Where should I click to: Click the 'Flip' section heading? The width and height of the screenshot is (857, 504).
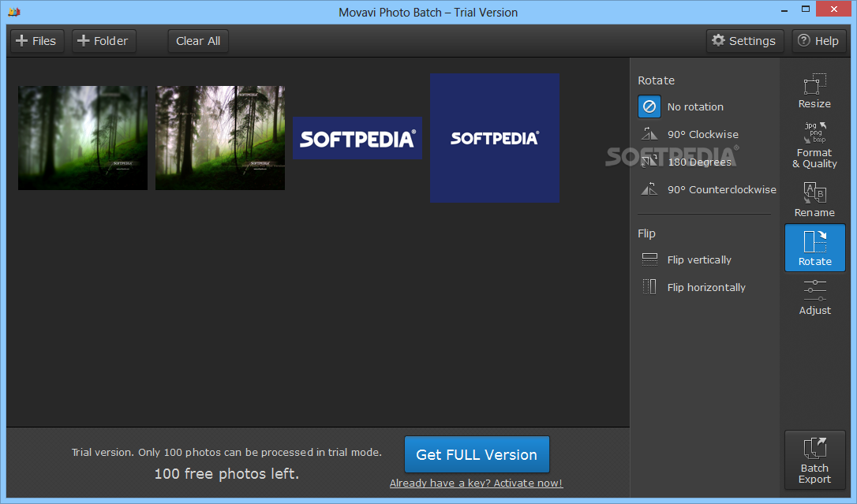click(646, 233)
